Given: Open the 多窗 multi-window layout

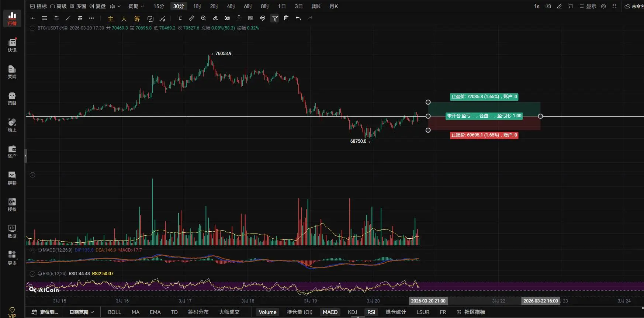Looking at the screenshot, I should click(78, 6).
